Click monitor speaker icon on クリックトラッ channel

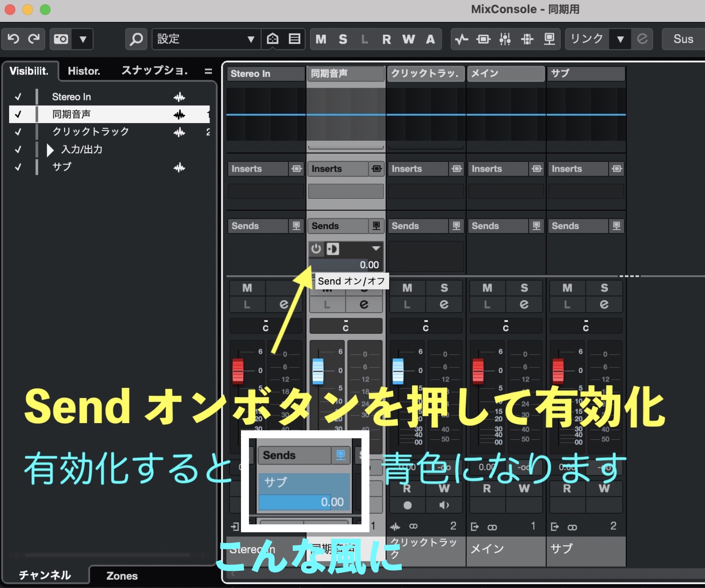coord(444,505)
